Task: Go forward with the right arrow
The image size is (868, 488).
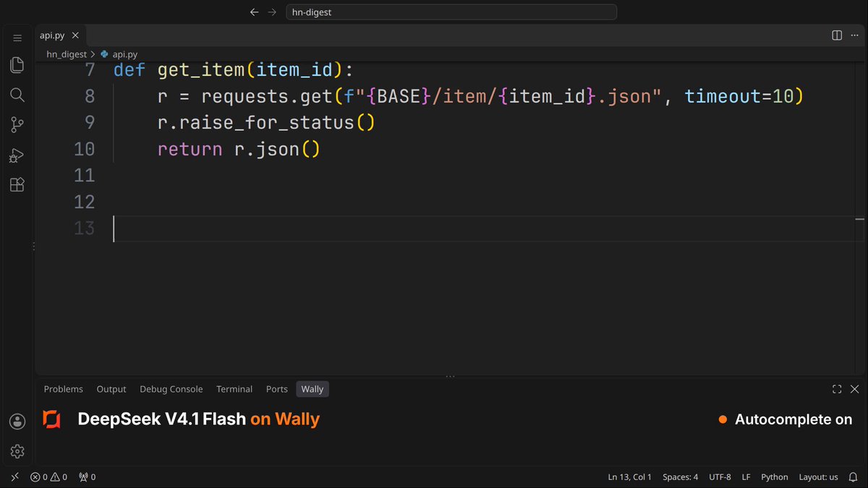Action: pos(272,12)
